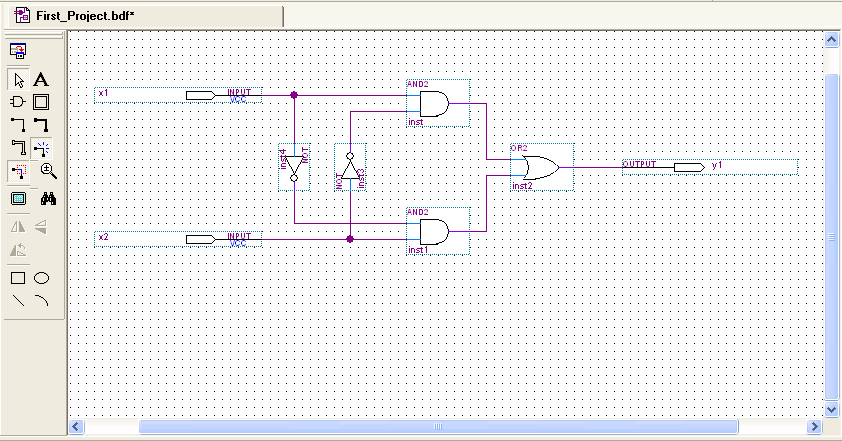Viewport: 842px width, 441px height.
Task: Select the diagonal Line drawing tool
Action: [18, 300]
